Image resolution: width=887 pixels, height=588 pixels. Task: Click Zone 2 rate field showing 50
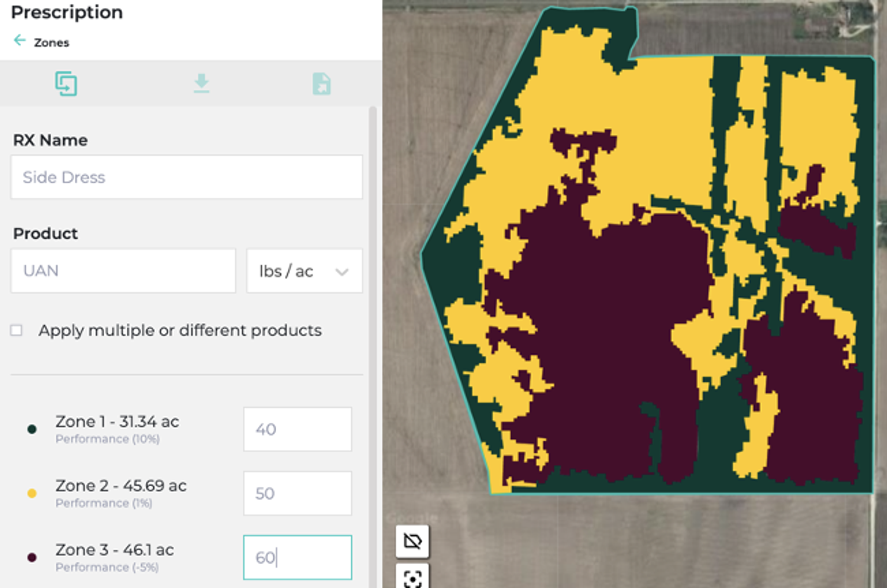297,493
